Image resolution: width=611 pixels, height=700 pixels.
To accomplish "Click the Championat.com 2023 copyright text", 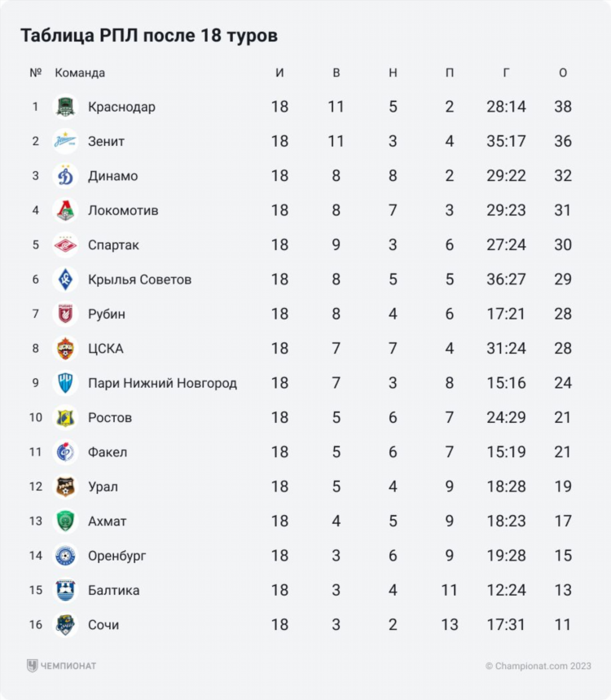I will click(538, 666).
